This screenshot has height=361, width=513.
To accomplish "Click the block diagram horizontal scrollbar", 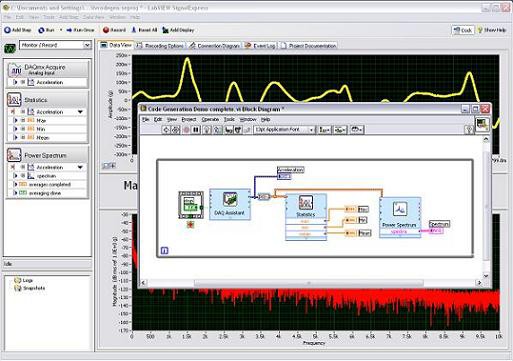I will (x=309, y=283).
